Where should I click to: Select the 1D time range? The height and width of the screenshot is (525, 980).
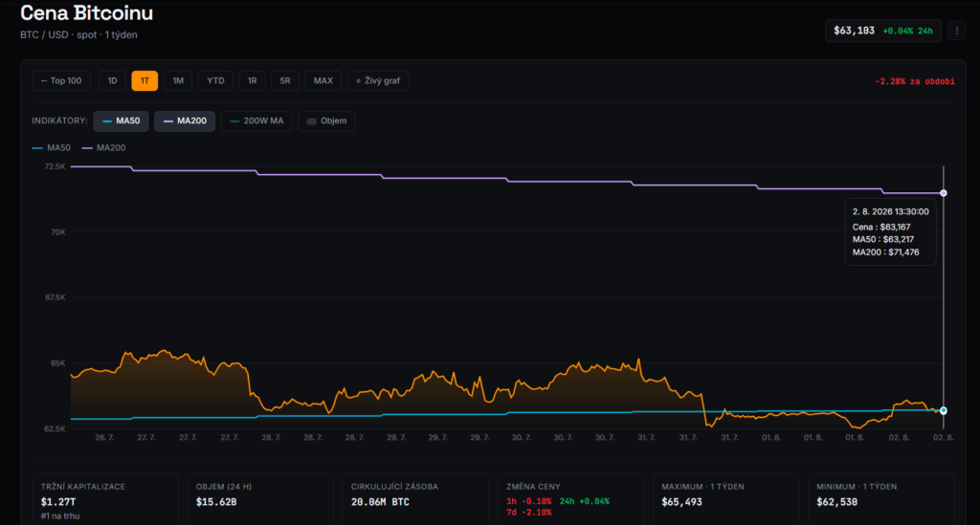(113, 80)
